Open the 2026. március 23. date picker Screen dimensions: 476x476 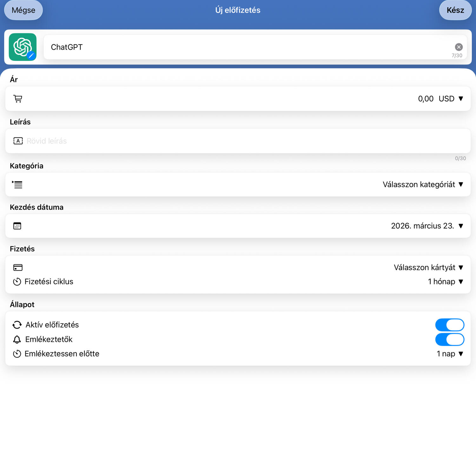427,226
